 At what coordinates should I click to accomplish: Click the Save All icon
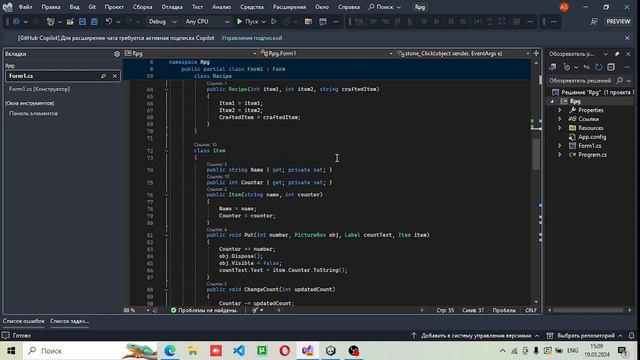94,22
